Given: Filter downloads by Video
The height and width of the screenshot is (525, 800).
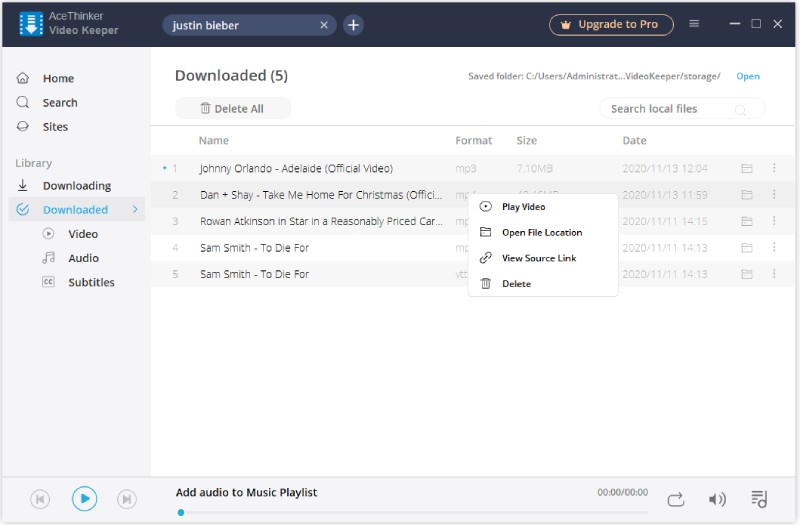Looking at the screenshot, I should (x=83, y=234).
